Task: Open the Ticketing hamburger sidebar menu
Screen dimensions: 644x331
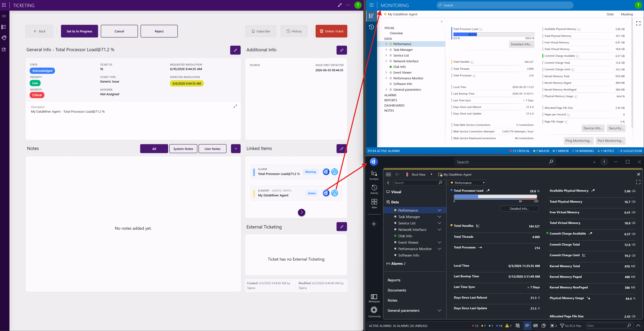Action: [x=4, y=16]
